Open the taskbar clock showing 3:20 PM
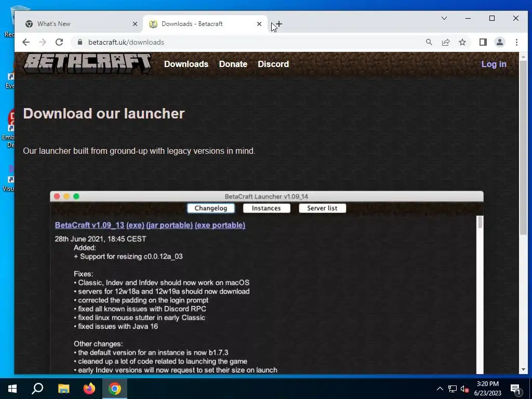The height and width of the screenshot is (399, 532). (487, 389)
